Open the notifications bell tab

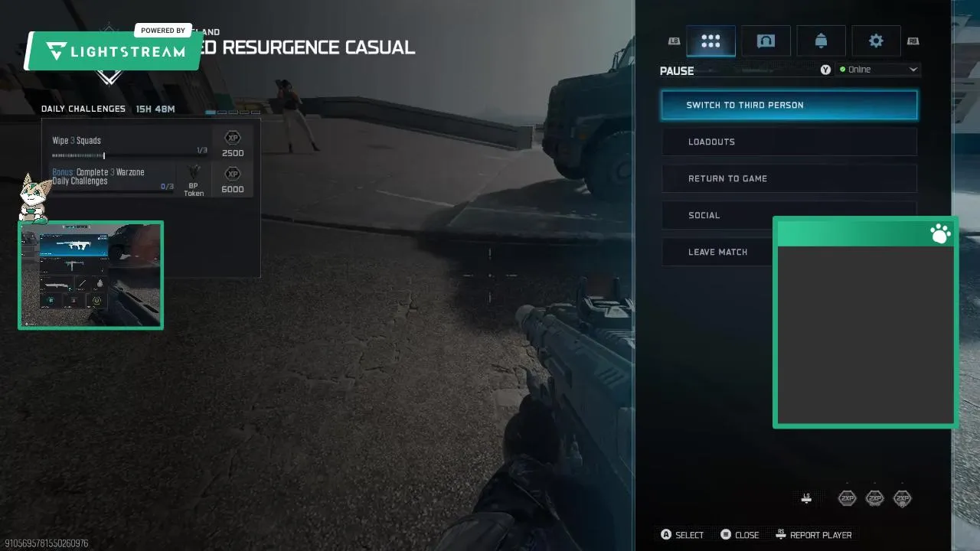(x=821, y=41)
